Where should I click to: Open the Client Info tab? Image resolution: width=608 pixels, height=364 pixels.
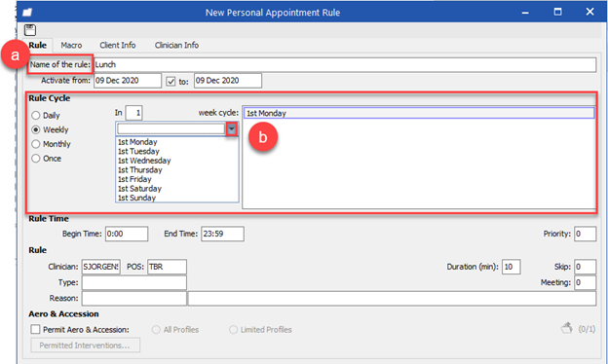(118, 46)
